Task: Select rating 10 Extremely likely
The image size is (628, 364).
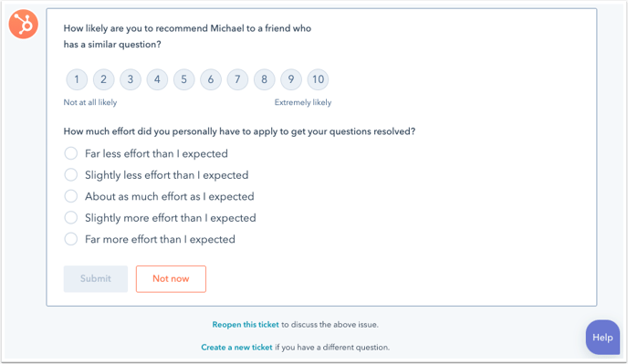Action: (318, 79)
